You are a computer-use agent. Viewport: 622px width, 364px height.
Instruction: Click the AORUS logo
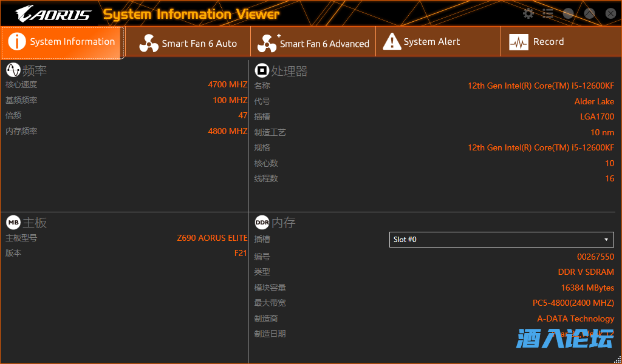pos(53,15)
